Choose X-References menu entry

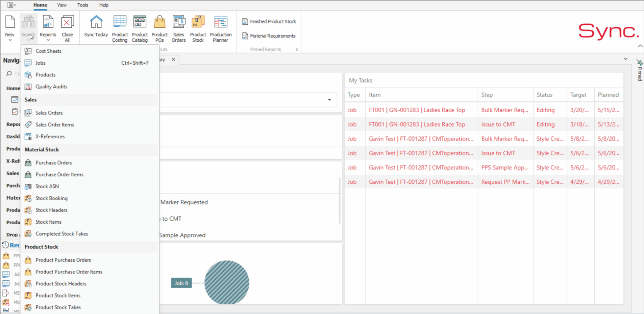pos(90,136)
